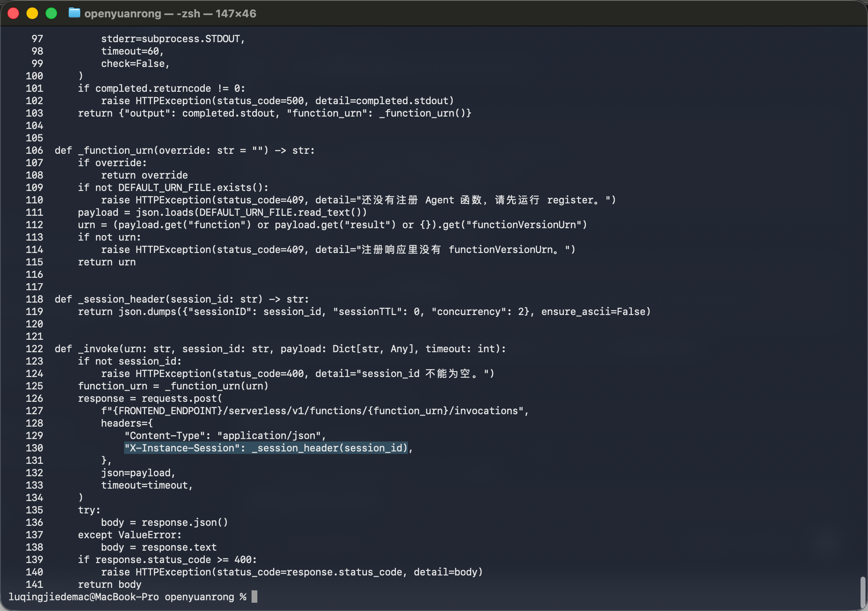Minimize the terminal with the yellow button
Screen dimensions: 868x611
point(32,14)
